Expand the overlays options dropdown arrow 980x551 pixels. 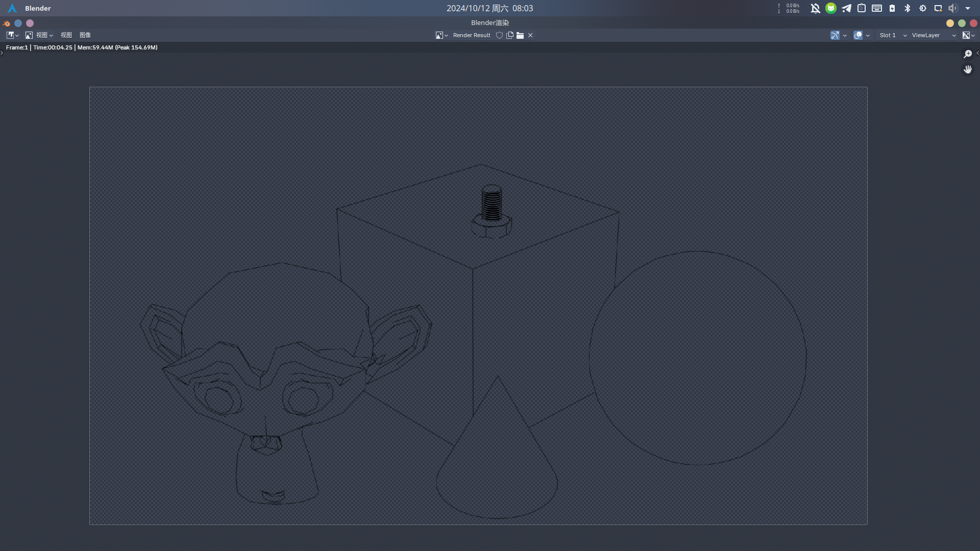868,35
